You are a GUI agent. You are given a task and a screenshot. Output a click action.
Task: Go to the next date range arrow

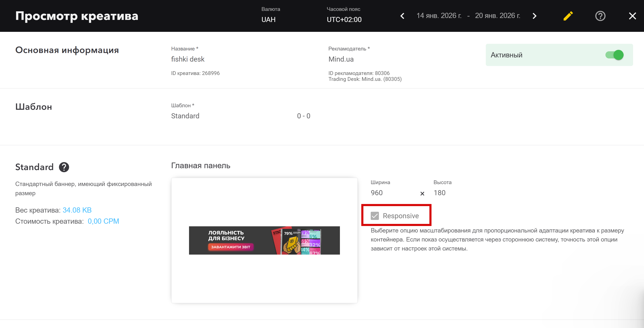pyautogui.click(x=534, y=16)
